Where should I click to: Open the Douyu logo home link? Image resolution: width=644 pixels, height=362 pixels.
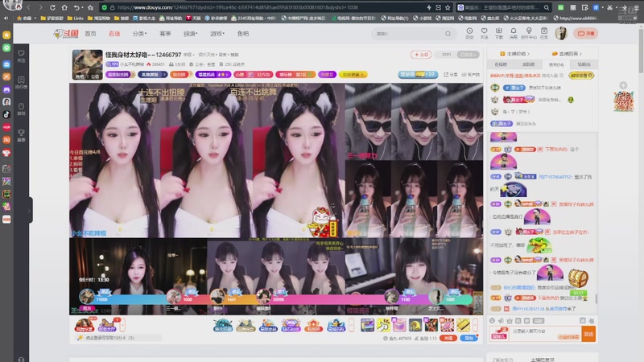[x=66, y=34]
